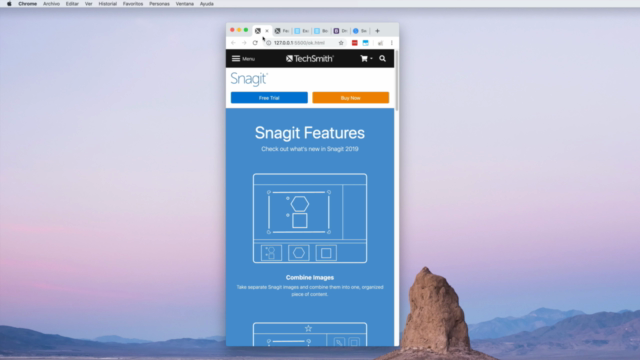Screen dimensions: 640x360
Task: Switch to the second TechSmith 'Fe' tab
Action: coord(282,31)
